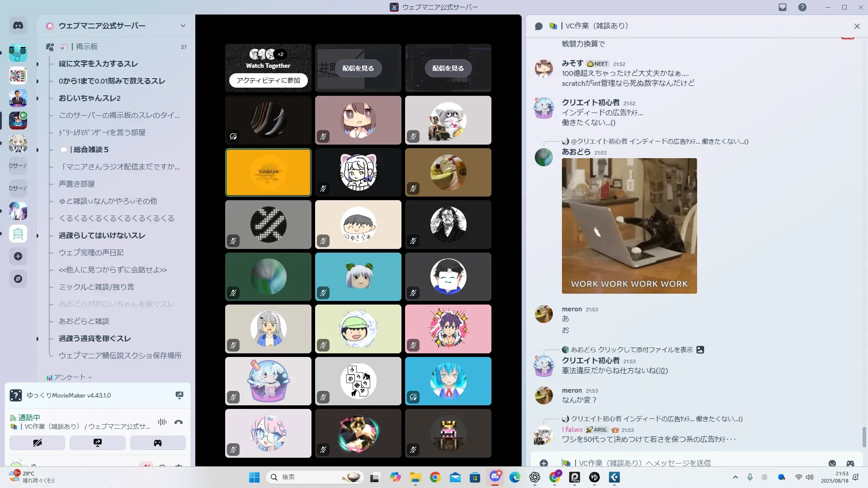Start an activity with controller button
Screen dimensions: 868x488
[157, 443]
